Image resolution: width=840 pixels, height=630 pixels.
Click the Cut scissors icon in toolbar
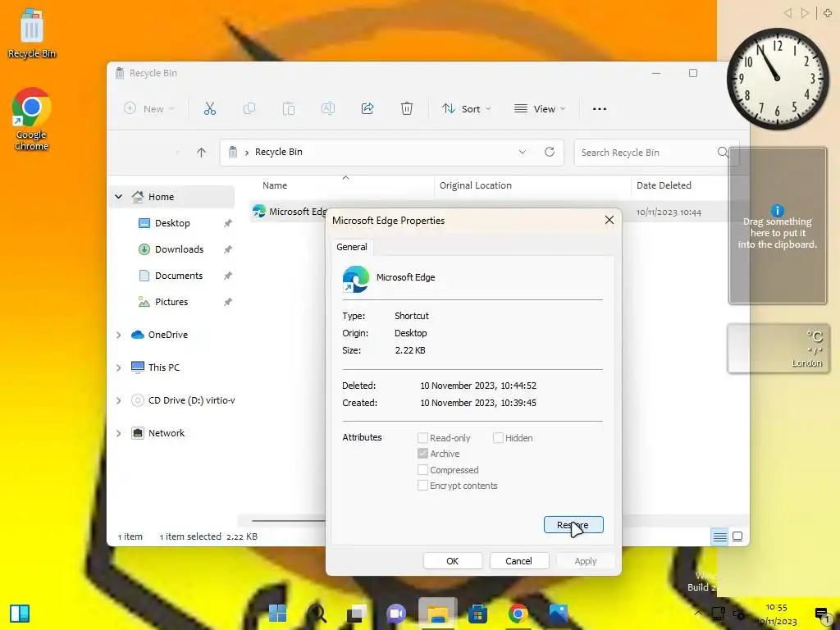coord(210,109)
